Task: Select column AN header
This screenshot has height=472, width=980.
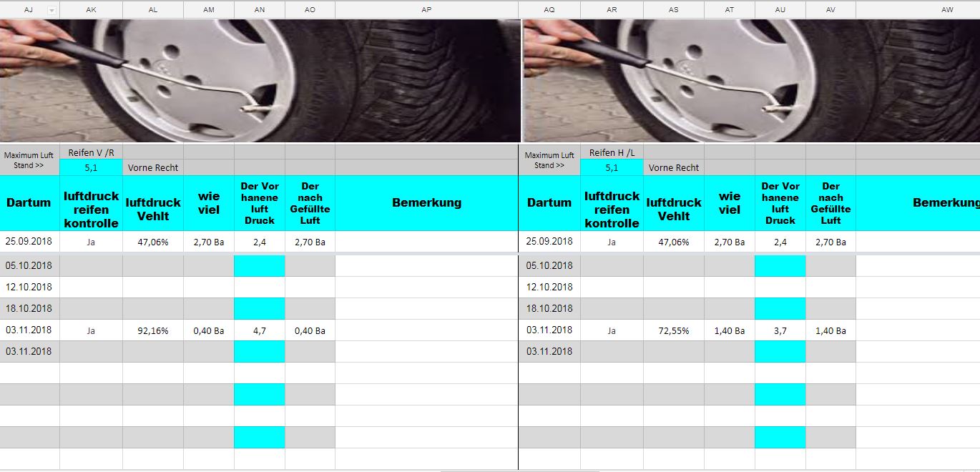Action: [260, 10]
